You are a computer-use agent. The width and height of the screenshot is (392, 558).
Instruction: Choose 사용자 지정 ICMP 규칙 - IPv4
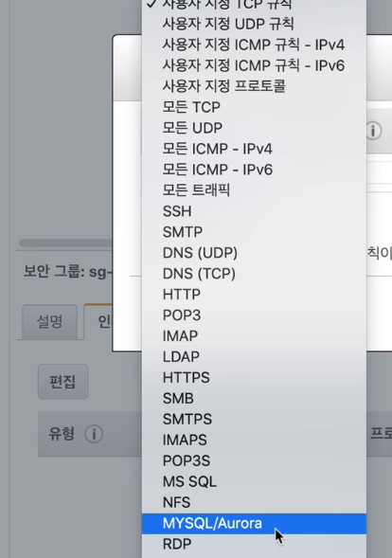click(x=254, y=45)
